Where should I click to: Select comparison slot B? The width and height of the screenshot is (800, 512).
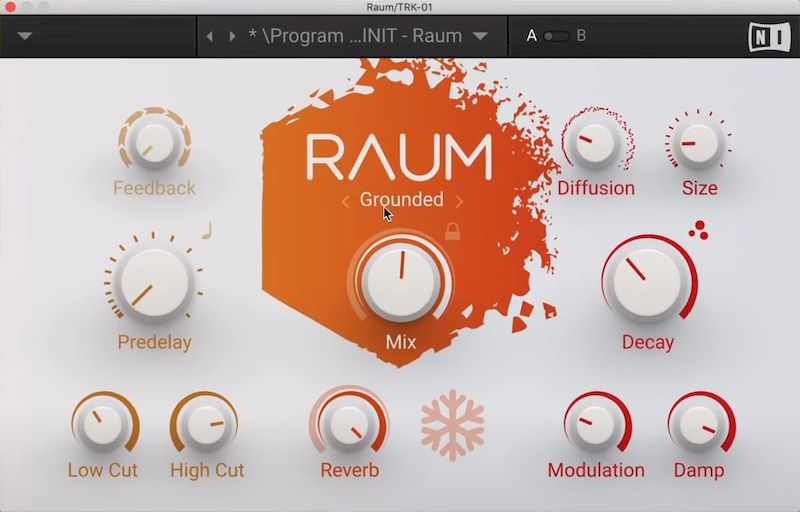point(581,36)
